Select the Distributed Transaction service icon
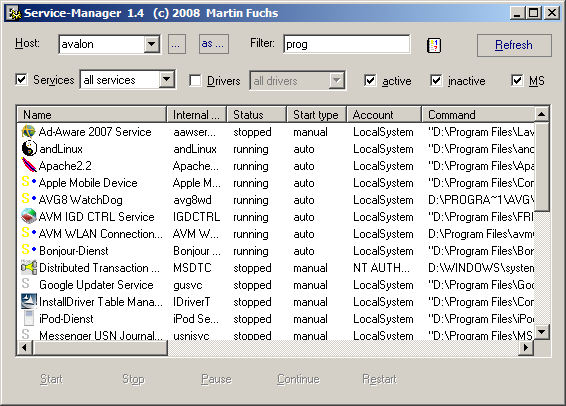Screen dimensions: 566x406 click(29, 267)
